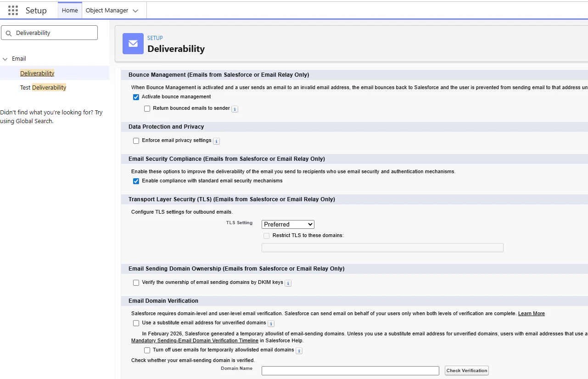Show info for Return bounced emails to sender
This screenshot has width=588, height=379.
pyautogui.click(x=235, y=109)
